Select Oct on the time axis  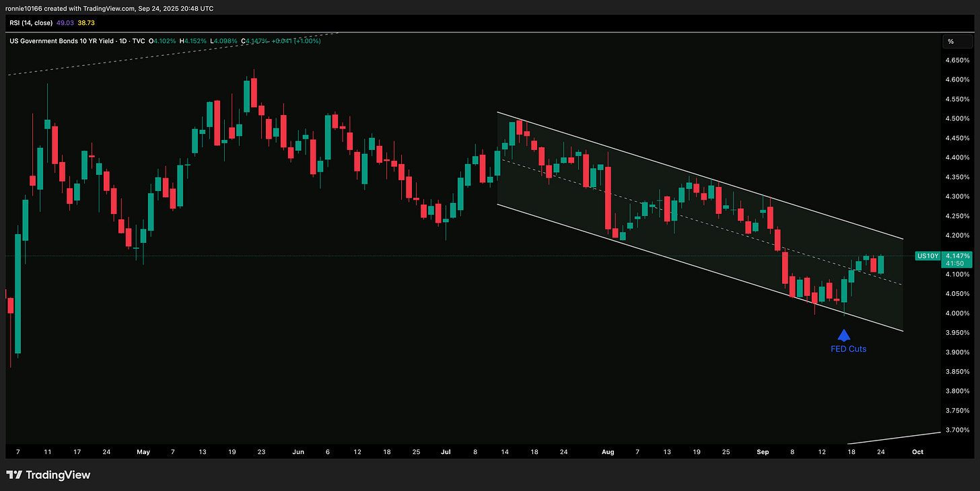pos(917,452)
